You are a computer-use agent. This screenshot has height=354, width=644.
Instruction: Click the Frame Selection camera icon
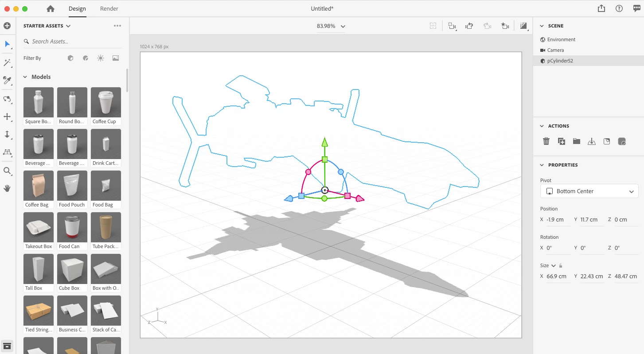[452, 26]
